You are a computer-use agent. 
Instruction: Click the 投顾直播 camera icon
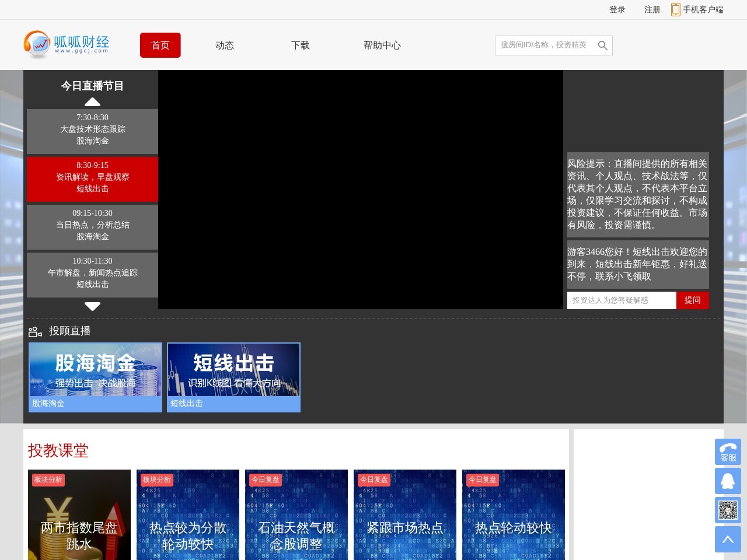coord(36,331)
